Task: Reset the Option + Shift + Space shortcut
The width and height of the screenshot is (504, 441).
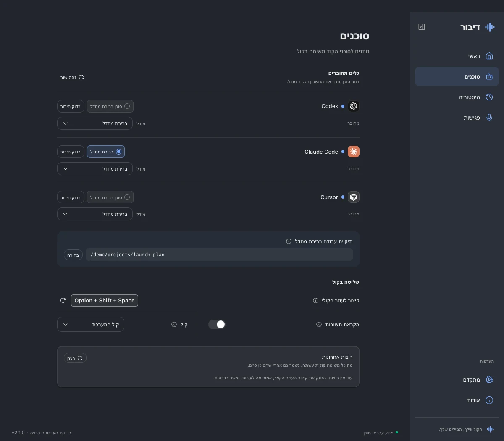Action: coord(63,300)
